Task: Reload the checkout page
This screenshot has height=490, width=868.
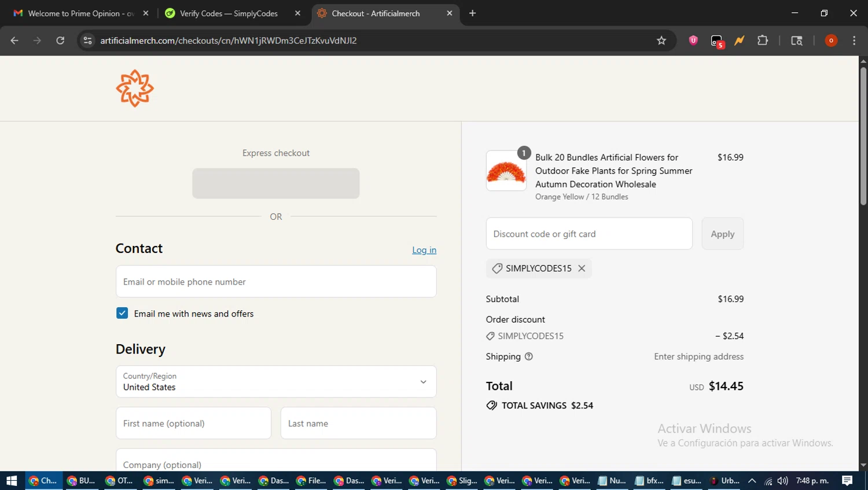Action: tap(60, 40)
